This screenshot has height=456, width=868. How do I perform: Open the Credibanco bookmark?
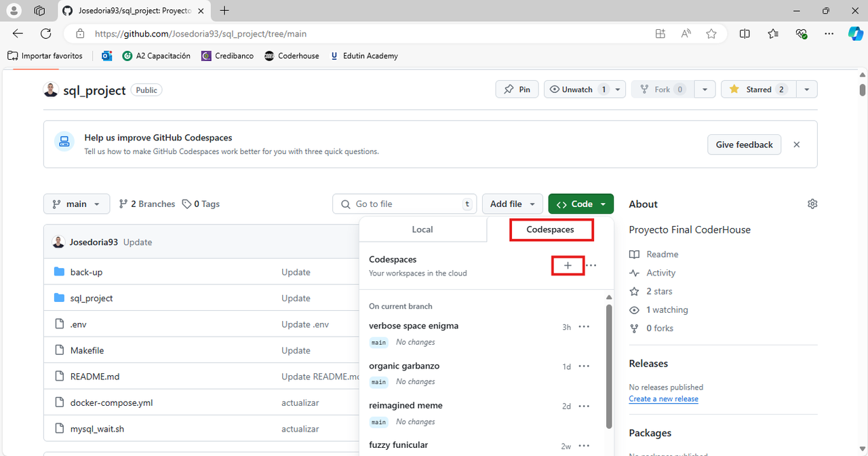[227, 56]
